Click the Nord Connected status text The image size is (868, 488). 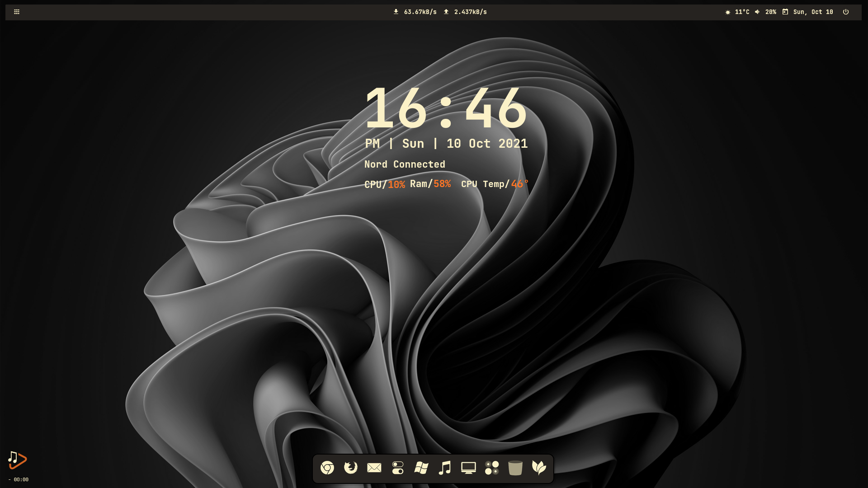coord(405,164)
